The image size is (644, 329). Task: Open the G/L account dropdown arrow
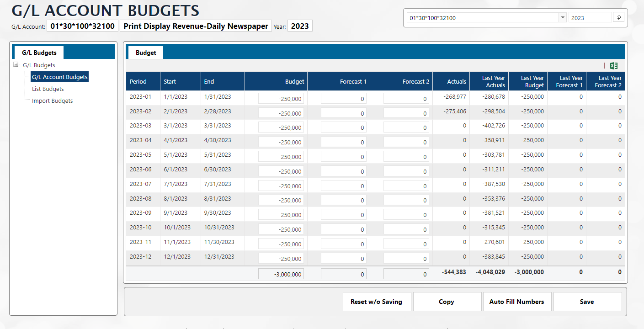click(562, 18)
